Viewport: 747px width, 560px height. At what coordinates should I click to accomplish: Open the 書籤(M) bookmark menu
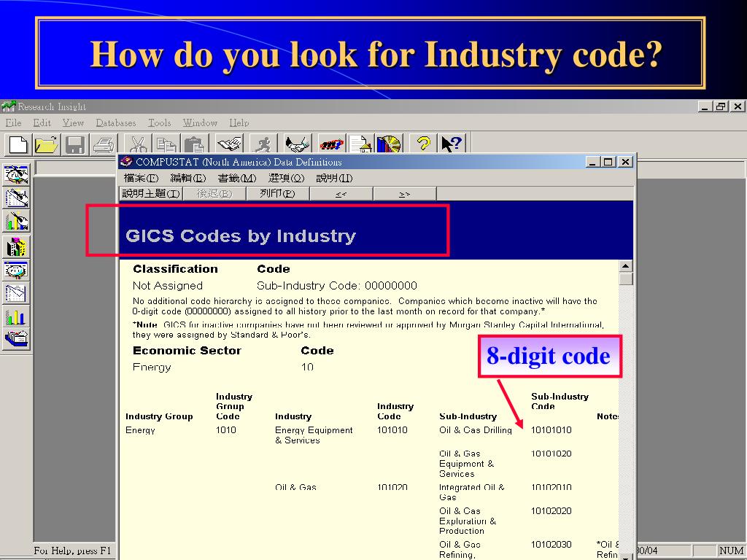click(x=237, y=178)
